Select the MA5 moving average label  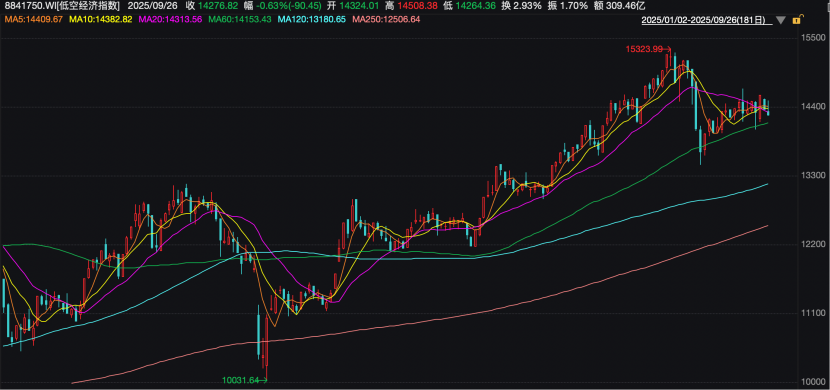(34, 19)
